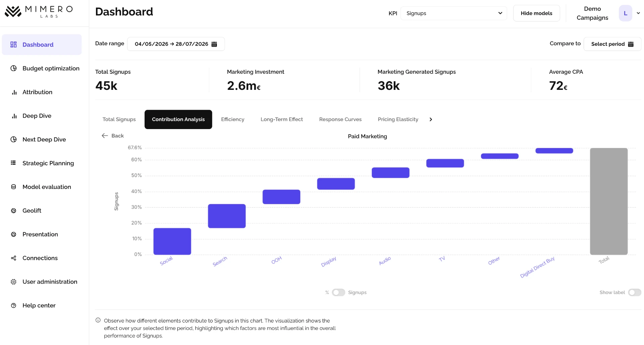Switch to the Response Curves tab
Screen dimensions: 644x345
tap(340, 119)
